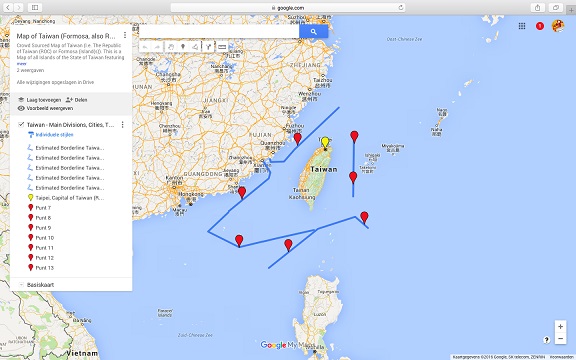Toggle the Taiwan Main Divisions layer checkbox

pyautogui.click(x=21, y=125)
